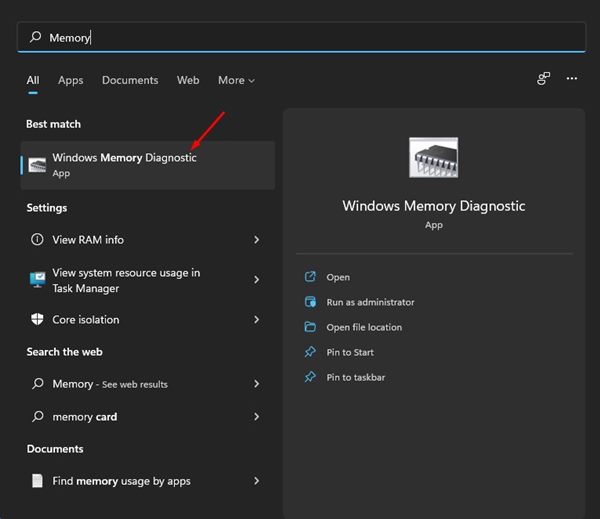Expand the View RAM info chevron
Screen dimensions: 600x519
(256, 240)
